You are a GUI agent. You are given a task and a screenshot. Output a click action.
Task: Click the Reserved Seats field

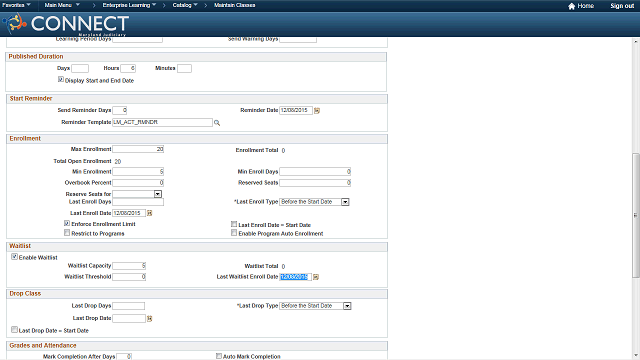(x=315, y=183)
